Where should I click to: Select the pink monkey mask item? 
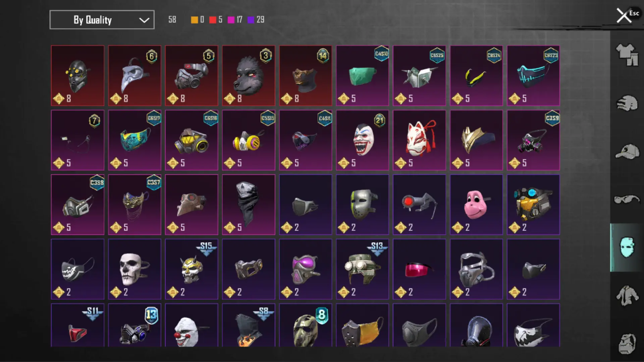[x=476, y=204]
